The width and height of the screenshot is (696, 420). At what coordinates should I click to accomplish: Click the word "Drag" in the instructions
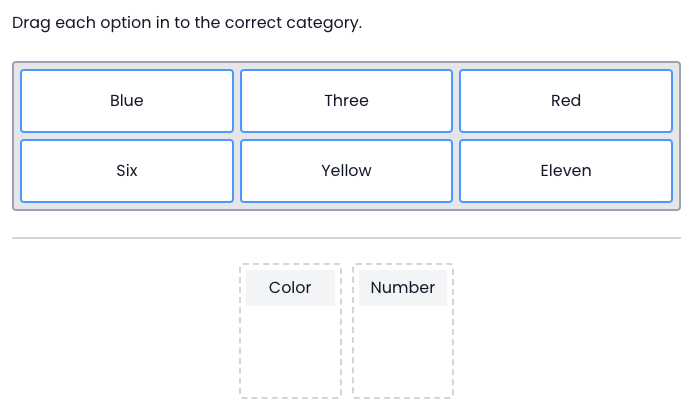(x=31, y=22)
